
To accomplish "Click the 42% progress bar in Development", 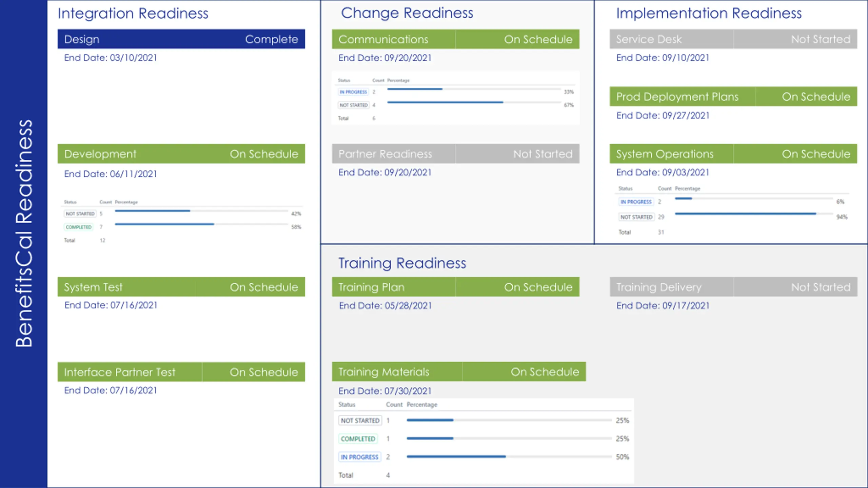I will 201,211.
